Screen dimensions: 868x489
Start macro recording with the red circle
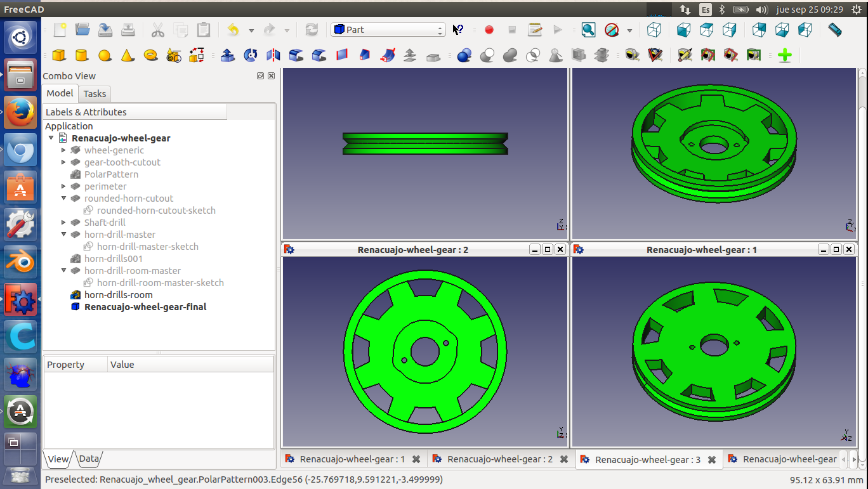click(489, 30)
